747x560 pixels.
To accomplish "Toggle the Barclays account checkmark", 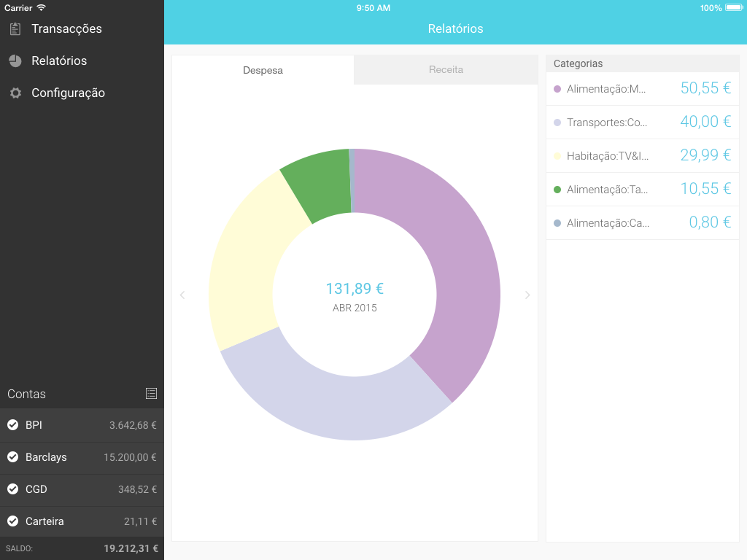I will (x=12, y=457).
